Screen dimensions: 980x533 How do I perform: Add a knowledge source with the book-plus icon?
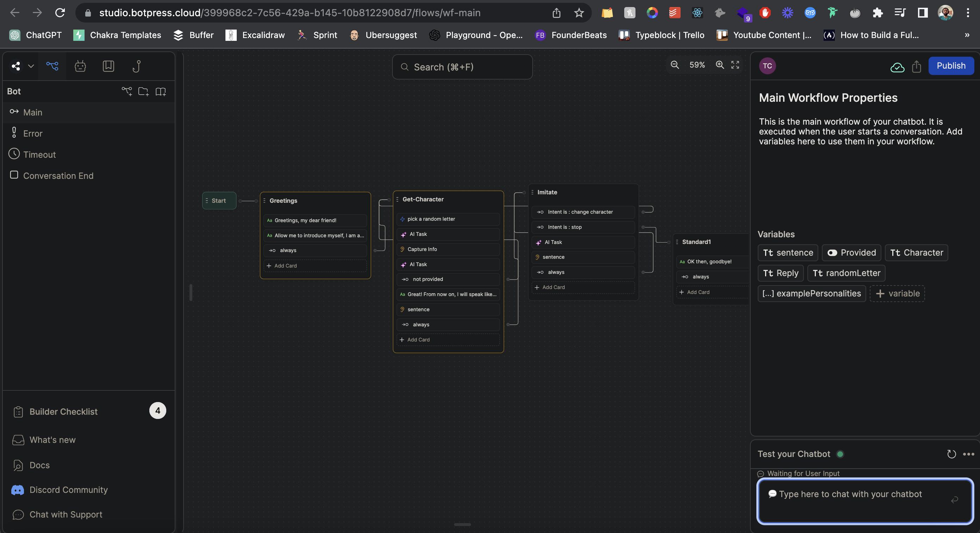click(161, 92)
